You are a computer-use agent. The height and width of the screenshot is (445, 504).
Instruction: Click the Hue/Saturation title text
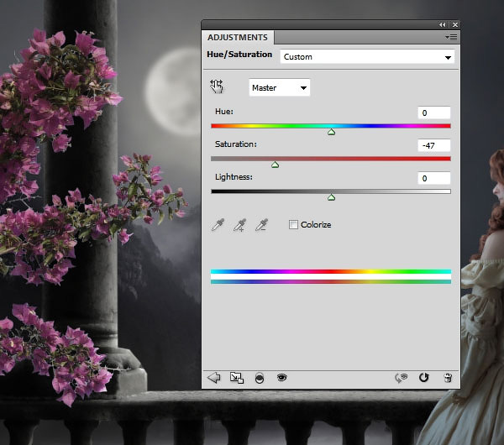tap(239, 55)
